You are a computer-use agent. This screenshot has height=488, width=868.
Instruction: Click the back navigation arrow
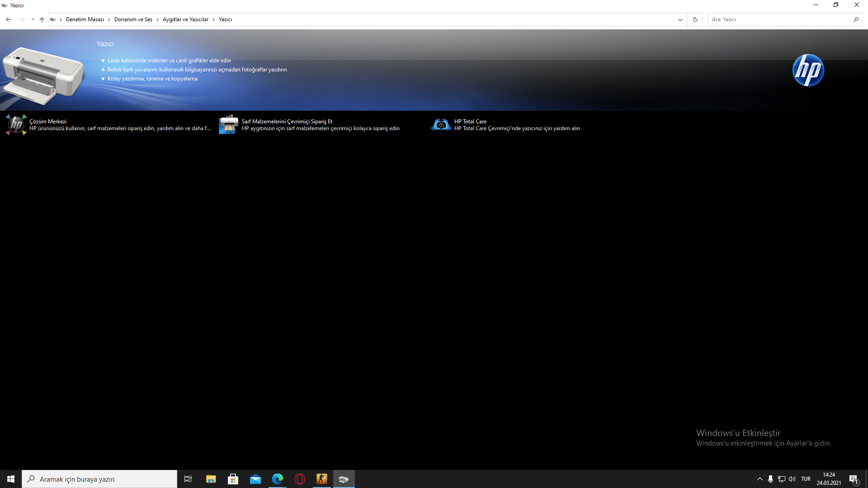click(x=9, y=19)
